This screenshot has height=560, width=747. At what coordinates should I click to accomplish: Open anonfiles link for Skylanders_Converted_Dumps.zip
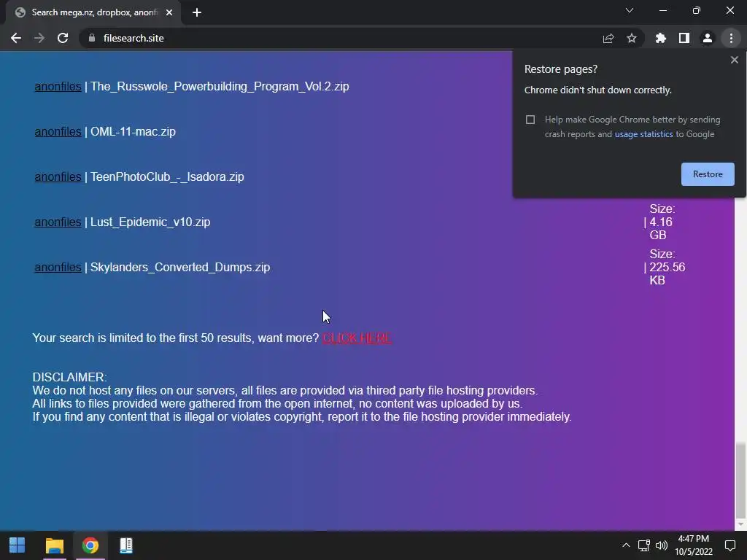[58, 268]
